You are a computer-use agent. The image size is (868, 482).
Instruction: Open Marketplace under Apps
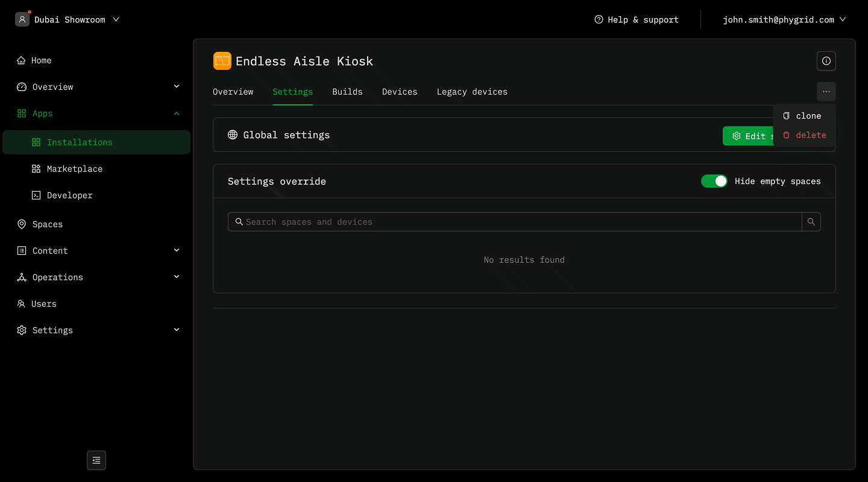(x=74, y=169)
